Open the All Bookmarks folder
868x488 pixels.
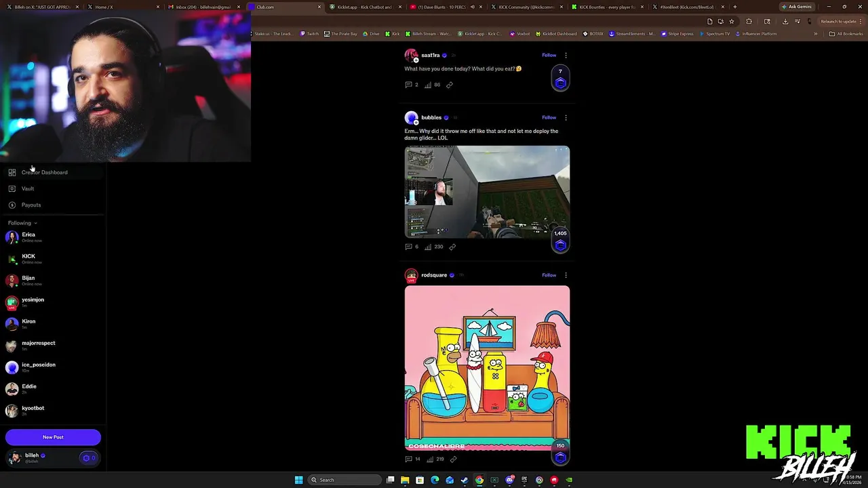click(846, 34)
